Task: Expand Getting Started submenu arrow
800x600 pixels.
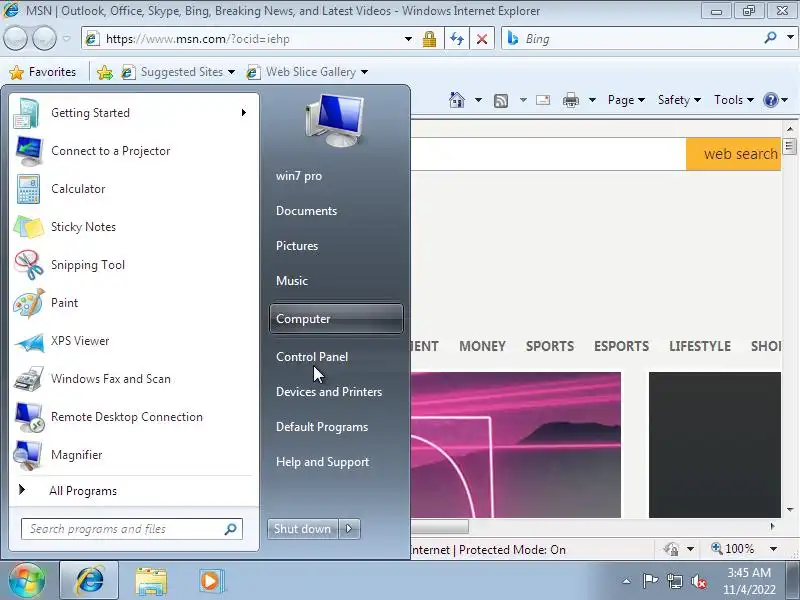Action: 244,113
